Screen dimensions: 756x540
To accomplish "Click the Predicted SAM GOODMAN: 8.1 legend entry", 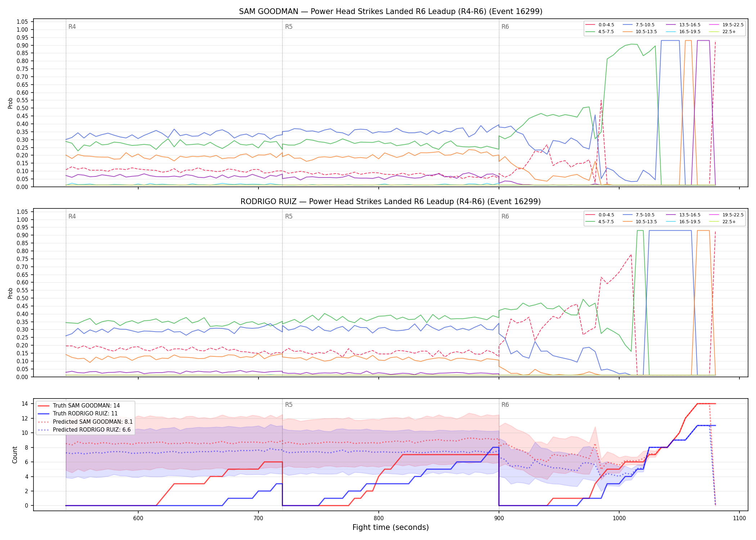I will [x=85, y=422].
